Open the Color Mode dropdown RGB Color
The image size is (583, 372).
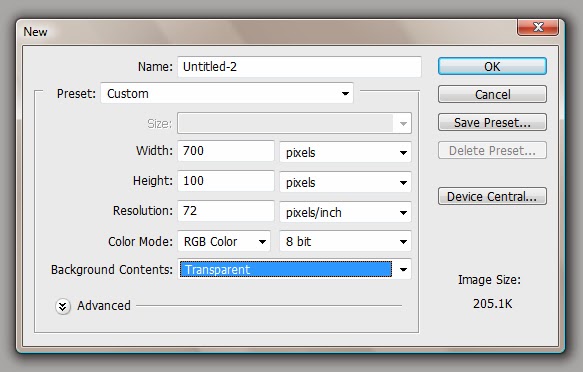(x=224, y=242)
